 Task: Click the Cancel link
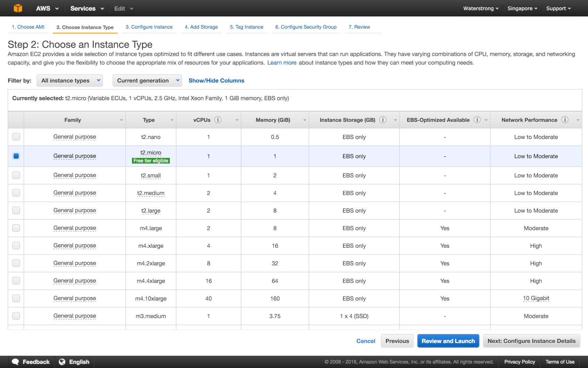[x=366, y=341]
